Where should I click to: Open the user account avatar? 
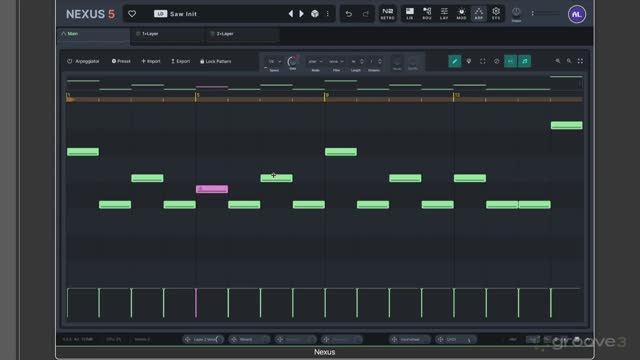[x=577, y=14]
